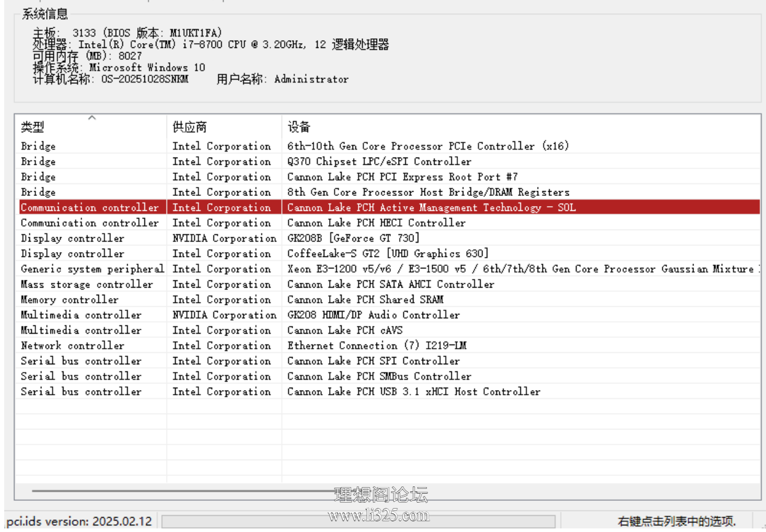
Task: Click the Gaussian Mixture generic system peripheral row
Action: pyautogui.click(x=520, y=269)
